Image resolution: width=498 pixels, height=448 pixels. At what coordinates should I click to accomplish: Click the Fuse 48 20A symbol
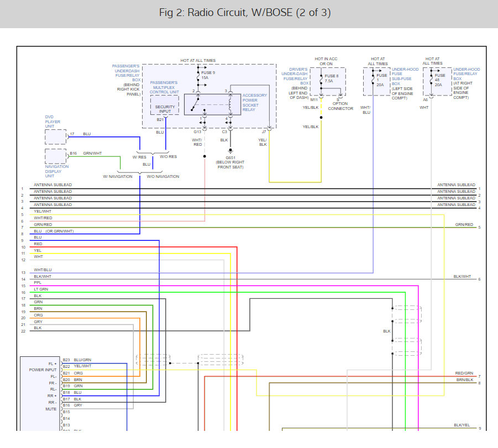click(x=431, y=78)
